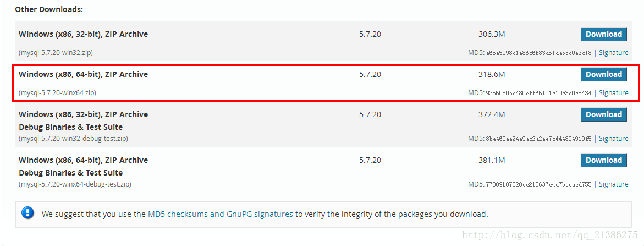Open the MD5 checksums and GnuPG signatures link
The height and width of the screenshot is (246, 644).
[220, 214]
